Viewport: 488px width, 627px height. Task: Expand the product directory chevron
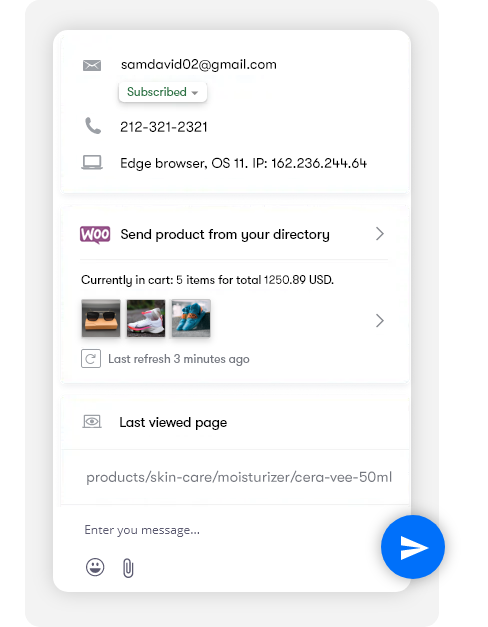[x=380, y=234]
